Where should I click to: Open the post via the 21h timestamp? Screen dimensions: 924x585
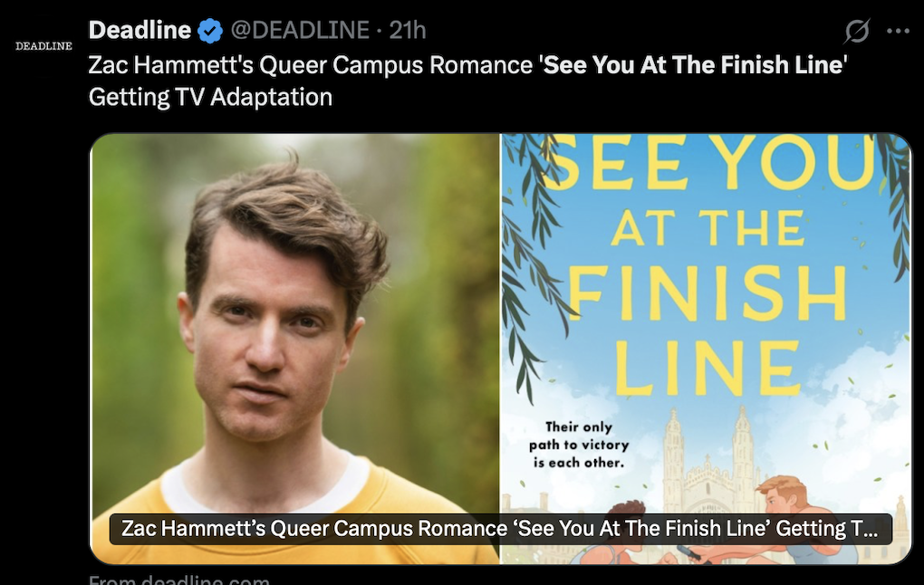[x=408, y=31]
